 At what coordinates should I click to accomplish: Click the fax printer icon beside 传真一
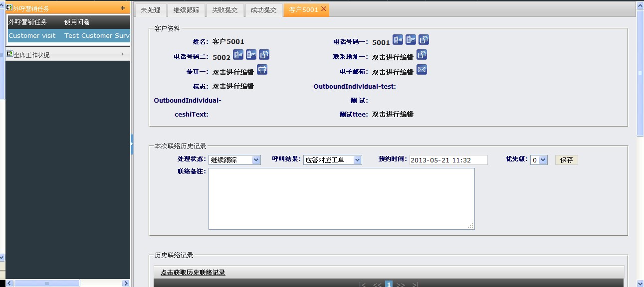(x=262, y=70)
